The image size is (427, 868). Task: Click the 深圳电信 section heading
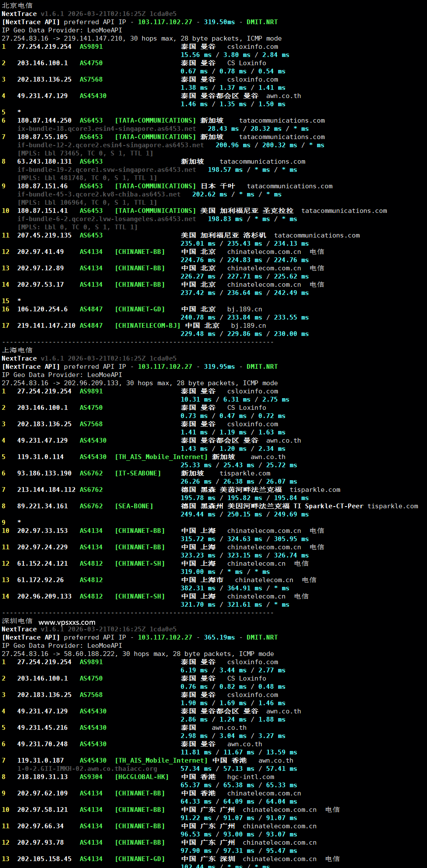point(17,621)
